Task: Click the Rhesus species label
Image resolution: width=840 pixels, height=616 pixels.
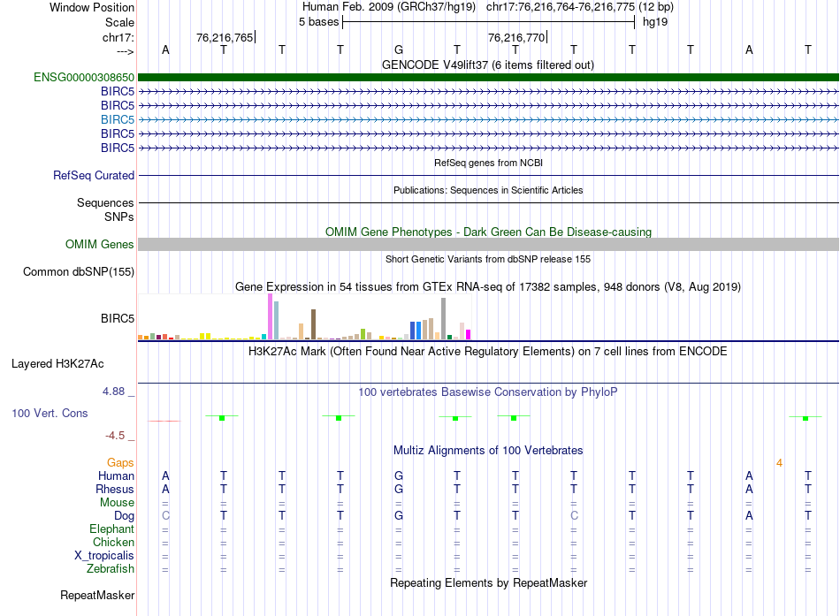Action: click(x=115, y=489)
